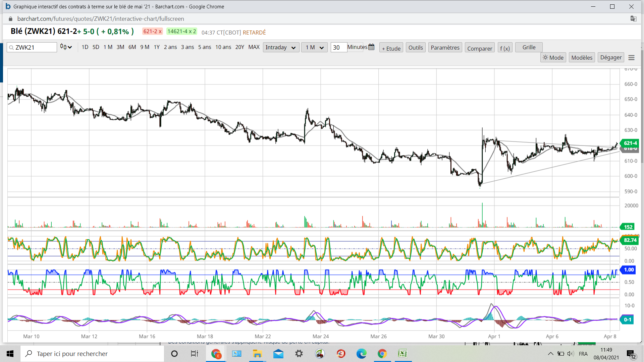Expand the Intraday frequency dropdown

click(x=281, y=48)
